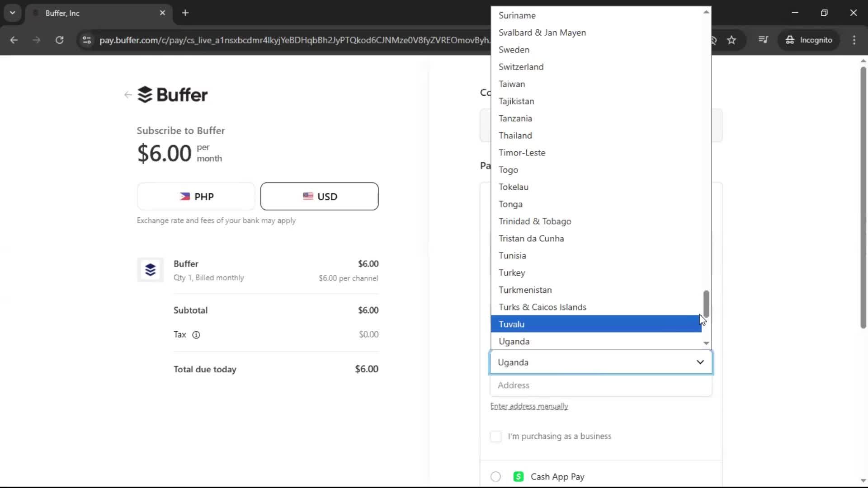Click the bookmark star in the address bar

coord(731,40)
